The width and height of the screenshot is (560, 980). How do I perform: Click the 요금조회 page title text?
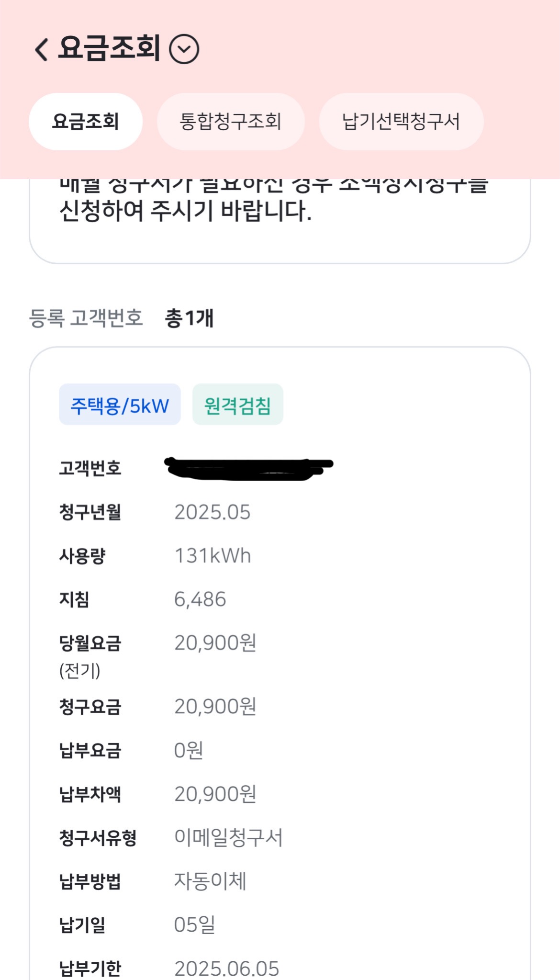pyautogui.click(x=109, y=48)
